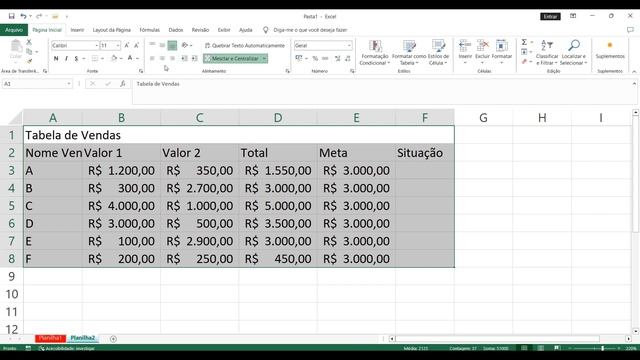The width and height of the screenshot is (640, 360).
Task: Open the Localizar e Selecionar menu
Action: pos(573,52)
